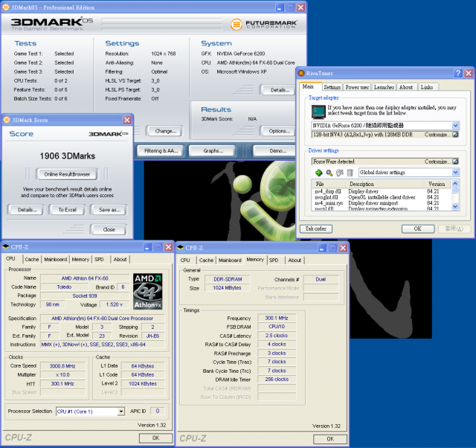This screenshot has width=476, height=448.
Task: Click OK in right CPU-Z Memory window
Action: [x=330, y=439]
